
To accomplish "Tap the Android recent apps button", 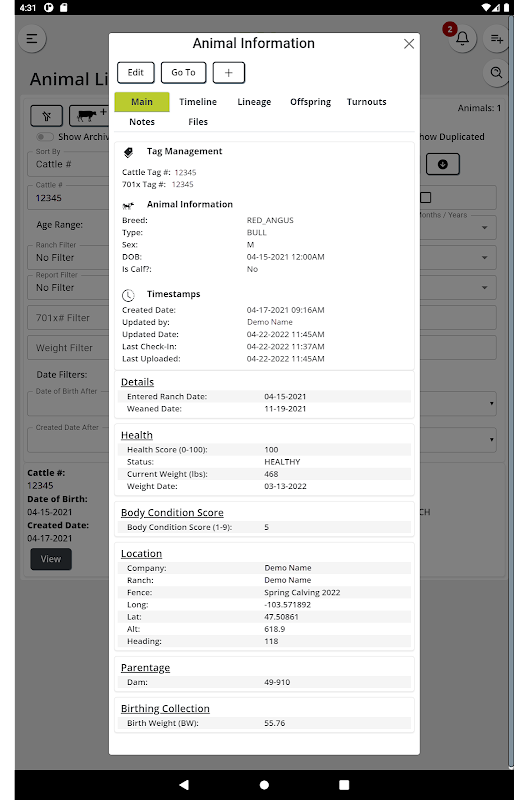I will click(x=344, y=785).
